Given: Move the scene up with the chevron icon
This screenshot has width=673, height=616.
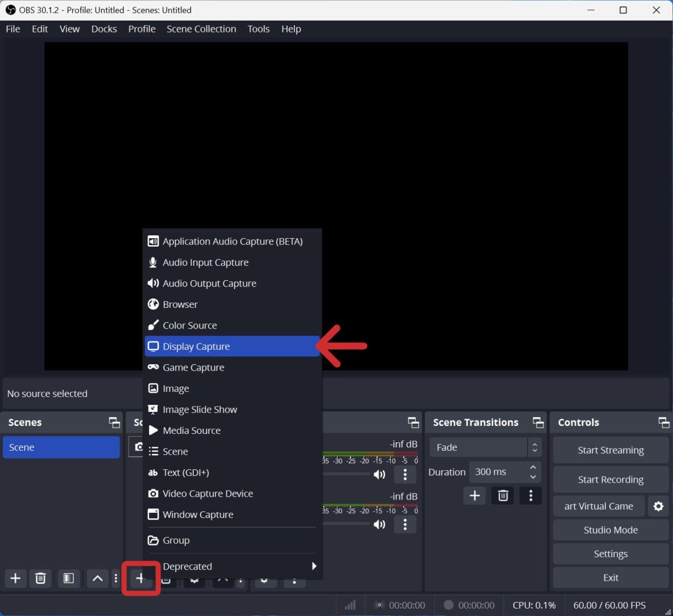Looking at the screenshot, I should [x=97, y=578].
